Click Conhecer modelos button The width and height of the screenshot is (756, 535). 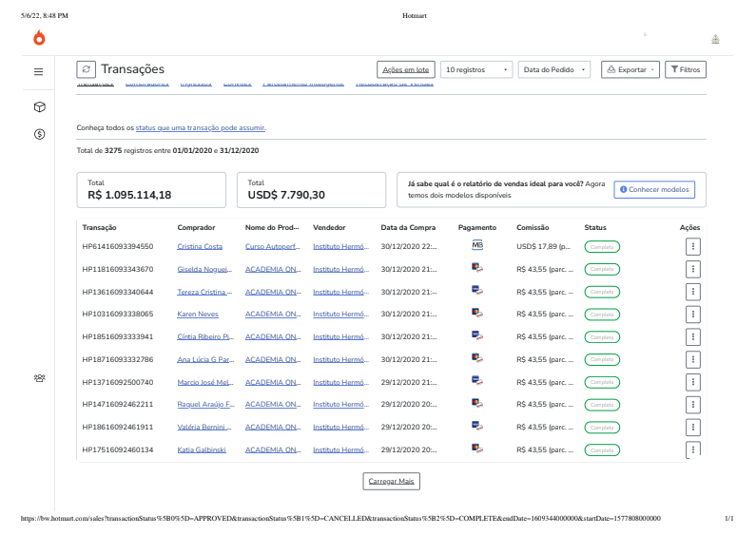pos(654,189)
